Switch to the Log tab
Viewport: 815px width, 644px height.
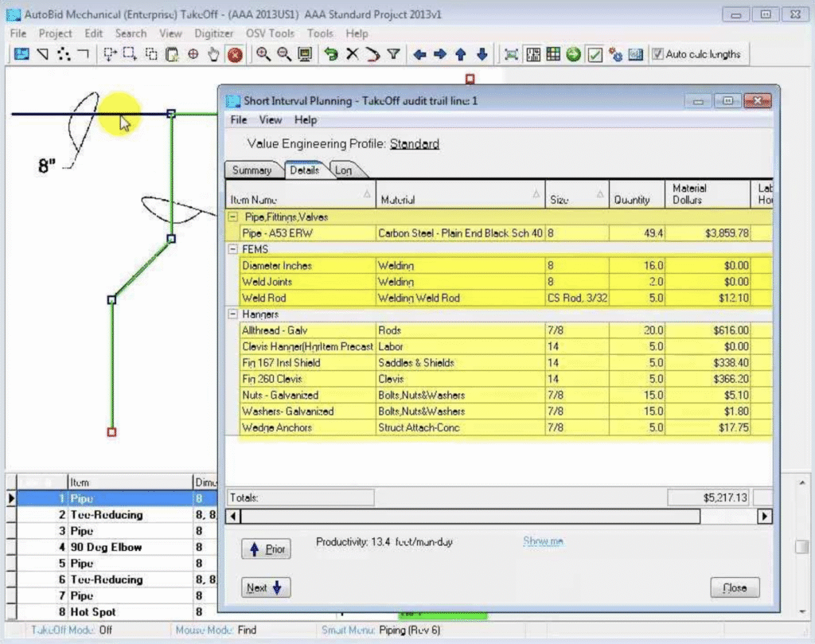(x=344, y=170)
